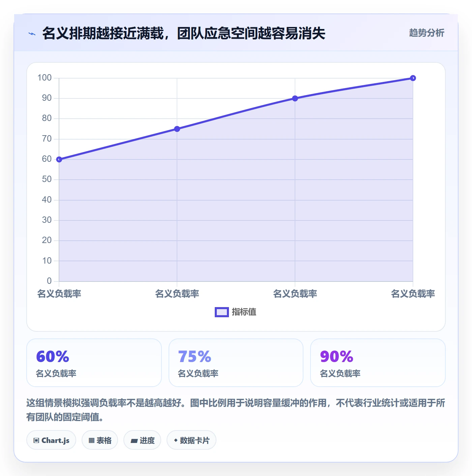
Task: Click the lightning bolt icon beside the title
Action: (x=32, y=34)
